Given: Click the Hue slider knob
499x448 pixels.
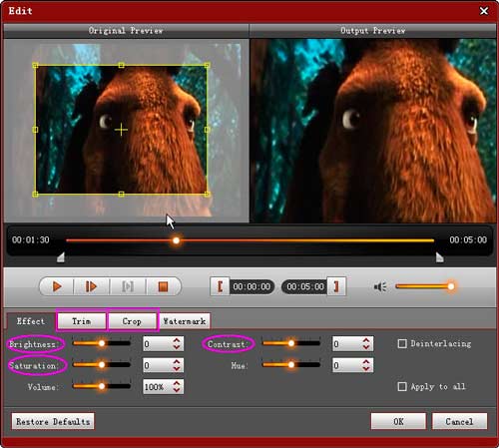Looking at the screenshot, I should (x=291, y=365).
